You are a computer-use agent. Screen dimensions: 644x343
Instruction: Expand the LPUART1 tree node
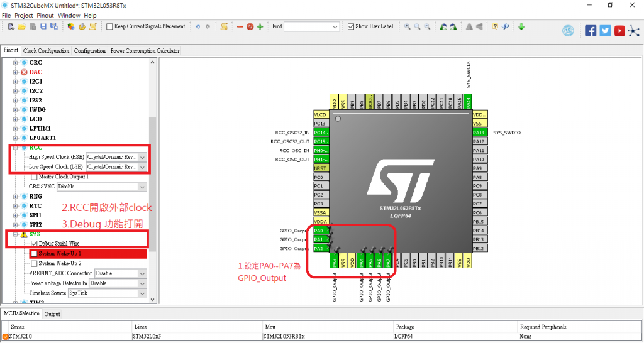(x=16, y=138)
